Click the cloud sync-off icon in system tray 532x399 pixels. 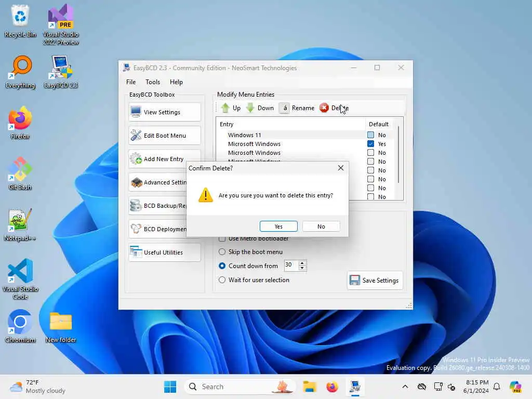(x=422, y=387)
